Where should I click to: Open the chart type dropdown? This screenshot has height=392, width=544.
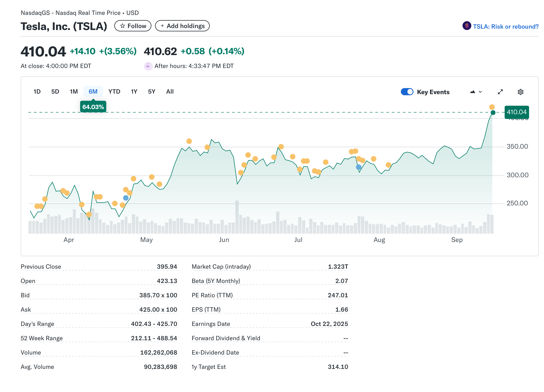tap(476, 92)
